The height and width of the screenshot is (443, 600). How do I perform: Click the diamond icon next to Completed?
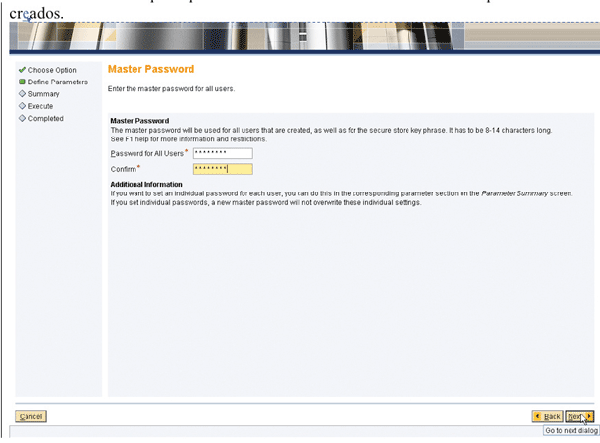tap(22, 118)
